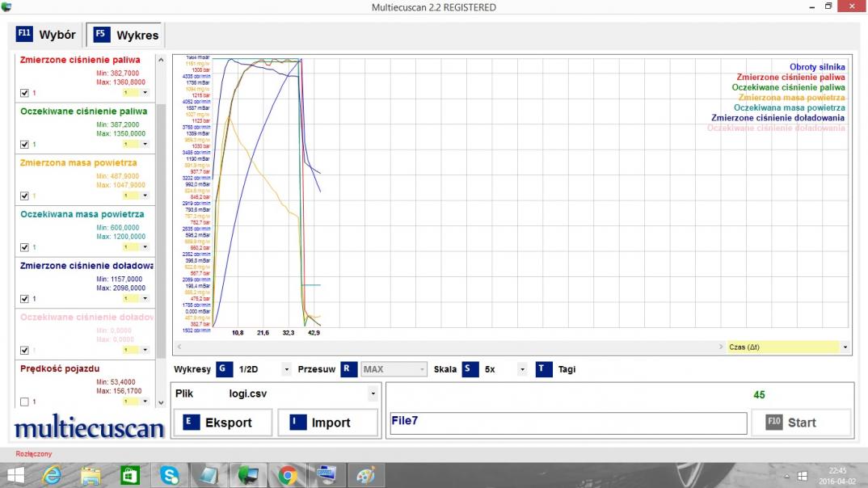Click the Import button
The image size is (868, 488).
click(x=327, y=423)
